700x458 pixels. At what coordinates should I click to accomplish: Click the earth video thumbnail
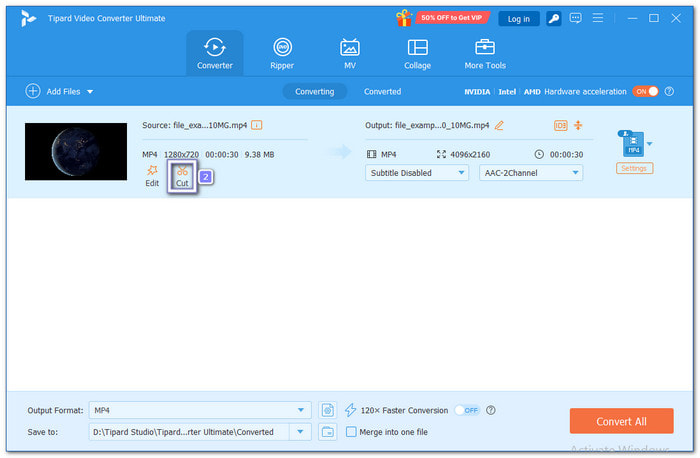coord(76,152)
